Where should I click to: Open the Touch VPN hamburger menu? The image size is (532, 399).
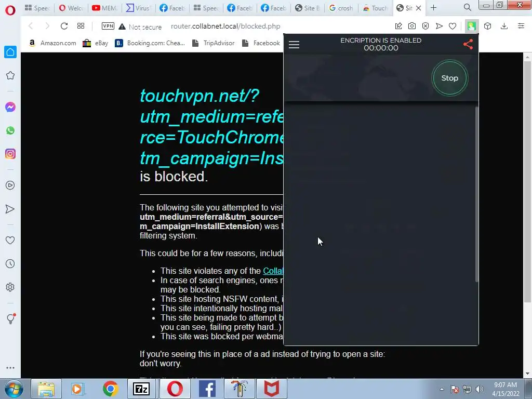(x=294, y=45)
